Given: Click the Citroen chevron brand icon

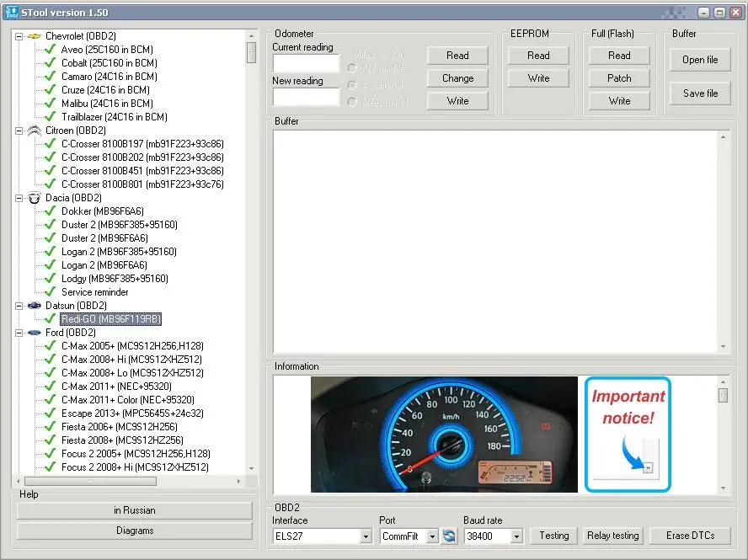Looking at the screenshot, I should [34, 131].
